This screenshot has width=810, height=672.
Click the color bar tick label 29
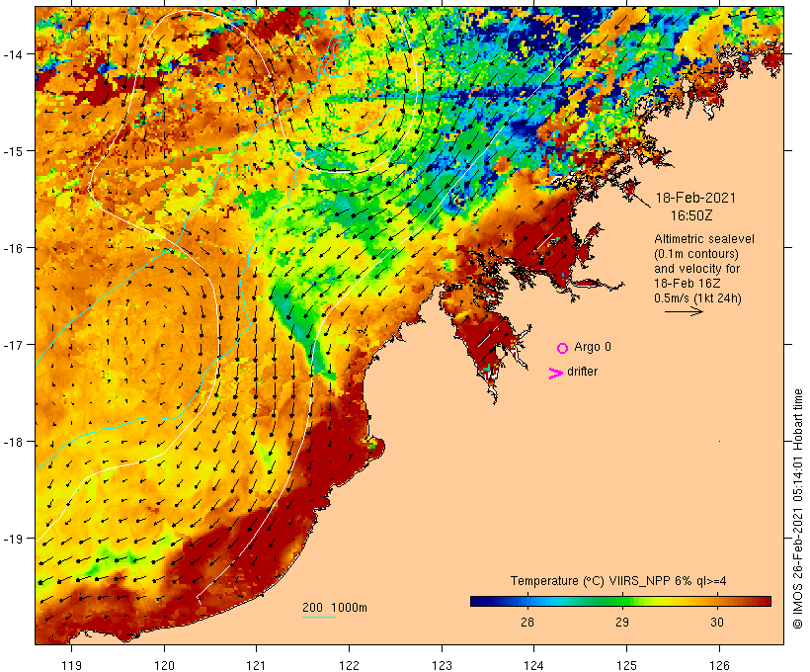pos(622,622)
